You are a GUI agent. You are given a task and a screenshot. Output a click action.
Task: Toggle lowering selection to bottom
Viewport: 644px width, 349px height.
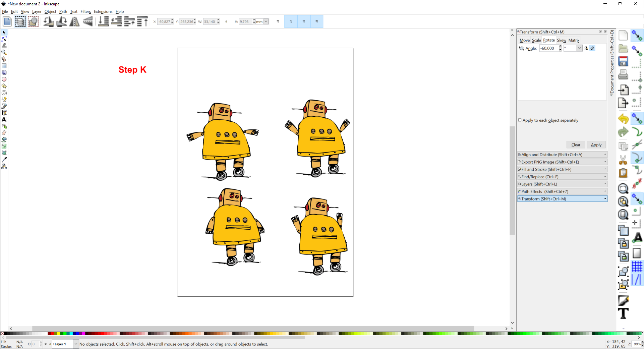pyautogui.click(x=103, y=21)
